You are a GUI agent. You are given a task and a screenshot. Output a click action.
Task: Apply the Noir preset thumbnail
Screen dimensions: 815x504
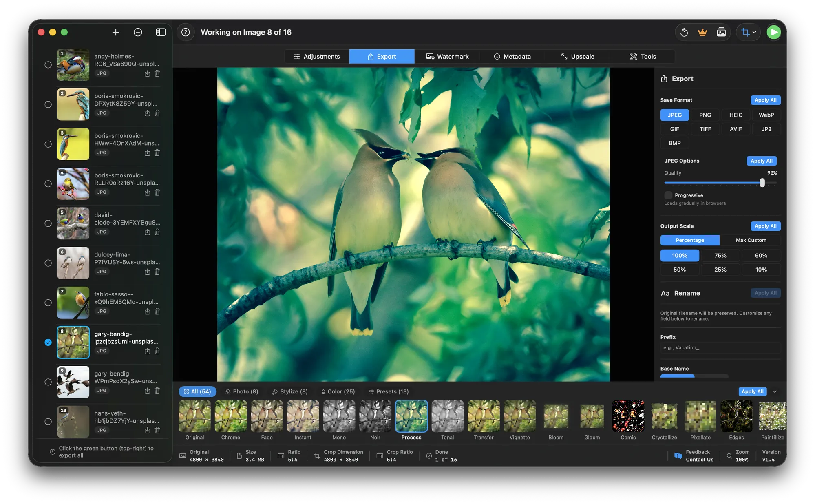(x=375, y=416)
